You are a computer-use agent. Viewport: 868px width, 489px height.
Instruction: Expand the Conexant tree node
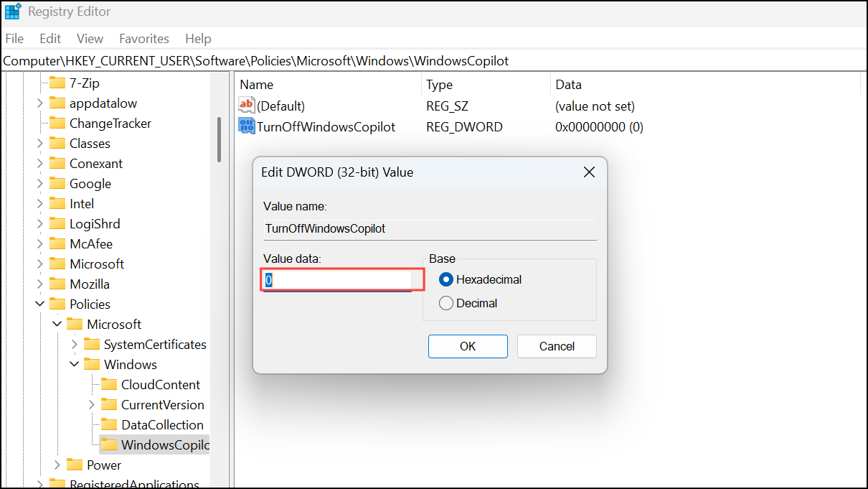(40, 163)
